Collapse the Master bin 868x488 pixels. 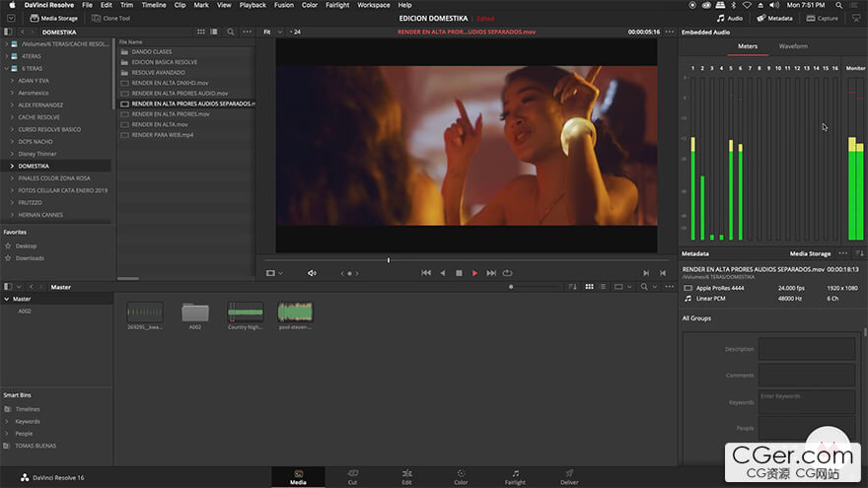[6, 299]
